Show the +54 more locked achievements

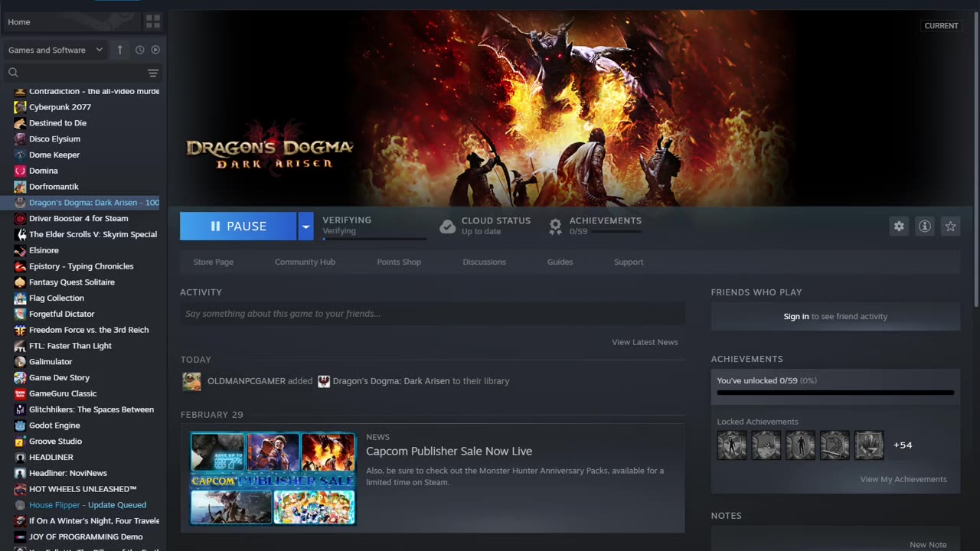(903, 445)
